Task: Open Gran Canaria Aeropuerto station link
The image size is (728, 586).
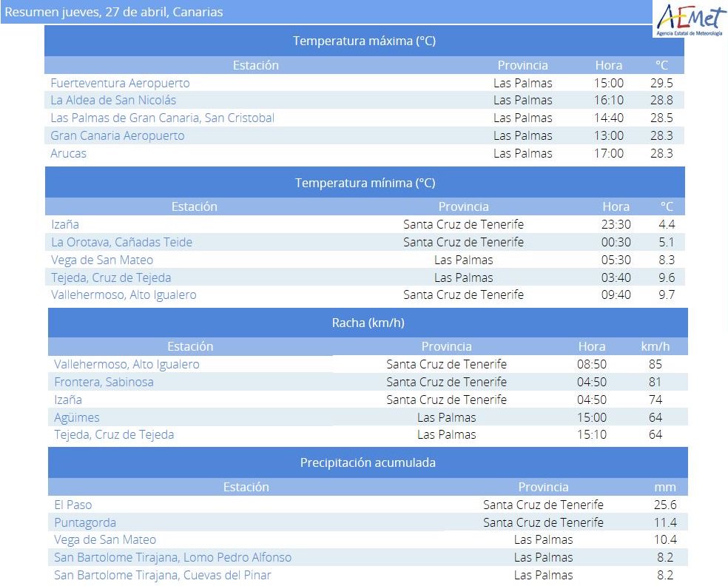Action: point(118,135)
